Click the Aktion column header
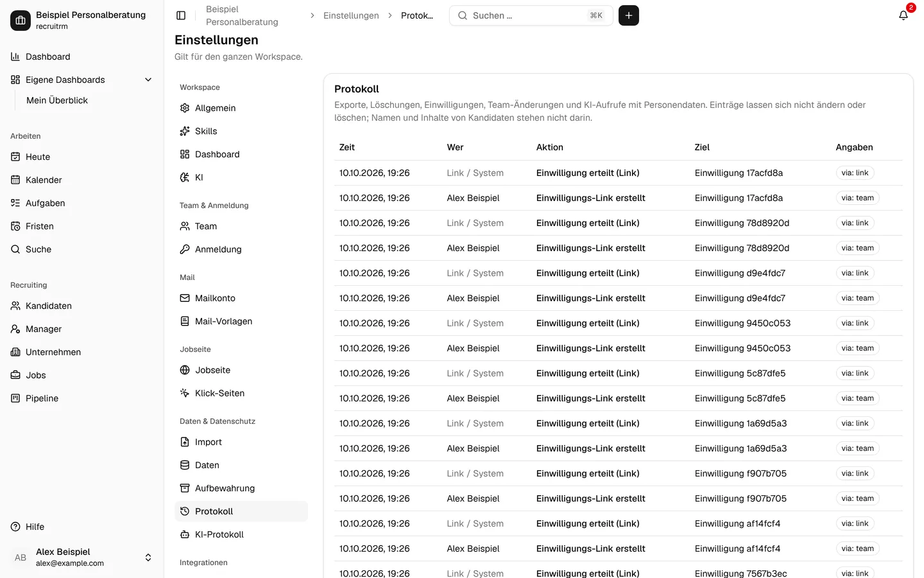Viewport: 924px width, 578px height. (x=550, y=147)
